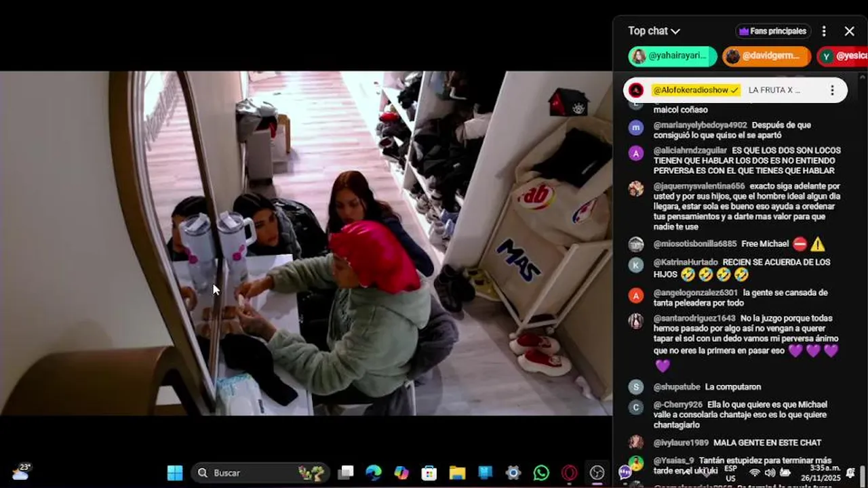
Task: Open Copilot from taskbar
Action: tap(401, 472)
